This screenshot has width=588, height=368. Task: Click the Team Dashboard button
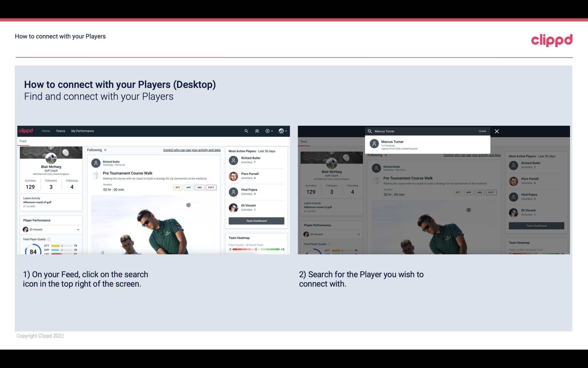[x=256, y=220]
